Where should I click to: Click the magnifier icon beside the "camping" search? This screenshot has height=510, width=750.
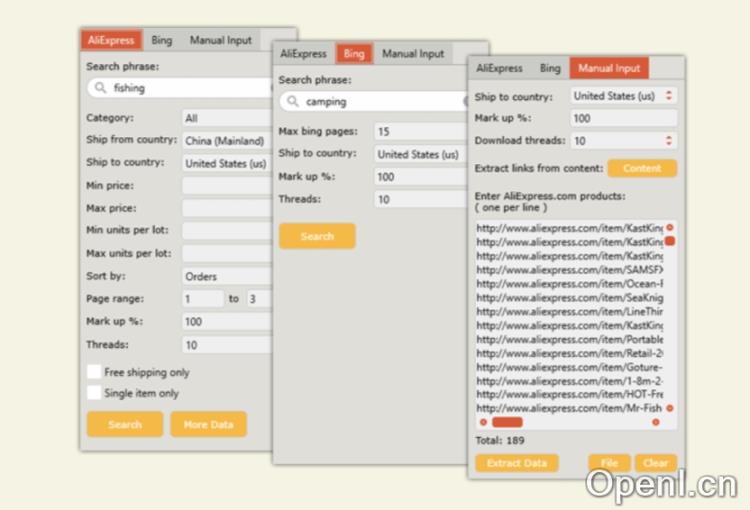pos(292,102)
